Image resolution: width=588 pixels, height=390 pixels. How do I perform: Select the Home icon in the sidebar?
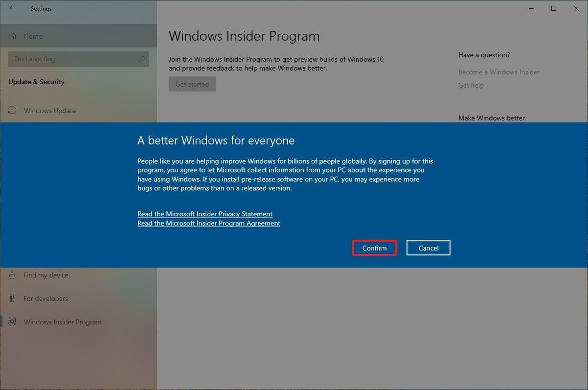(x=13, y=36)
